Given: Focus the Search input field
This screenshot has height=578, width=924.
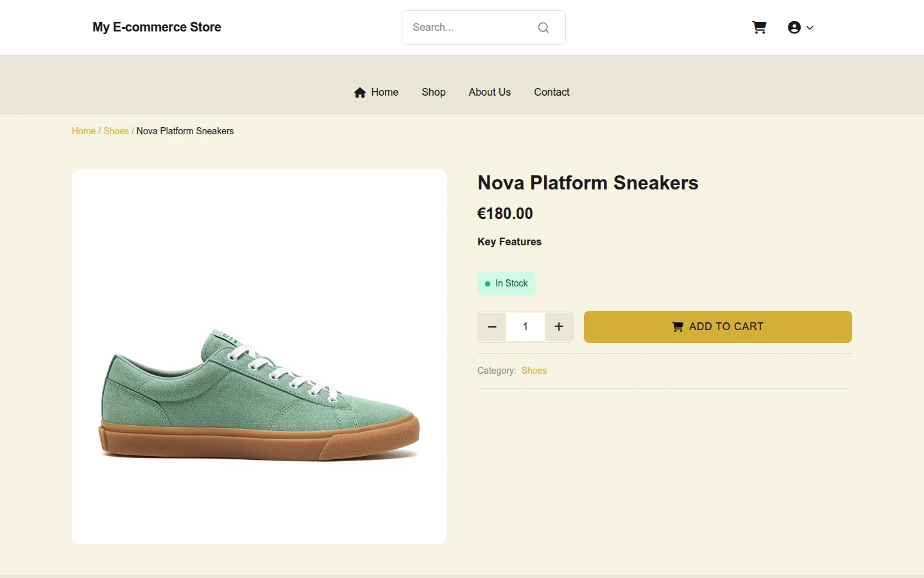Looking at the screenshot, I should (483, 28).
